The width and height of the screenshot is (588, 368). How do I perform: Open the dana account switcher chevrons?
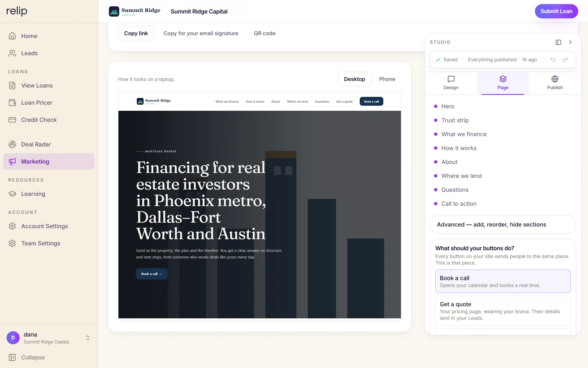[x=88, y=338]
